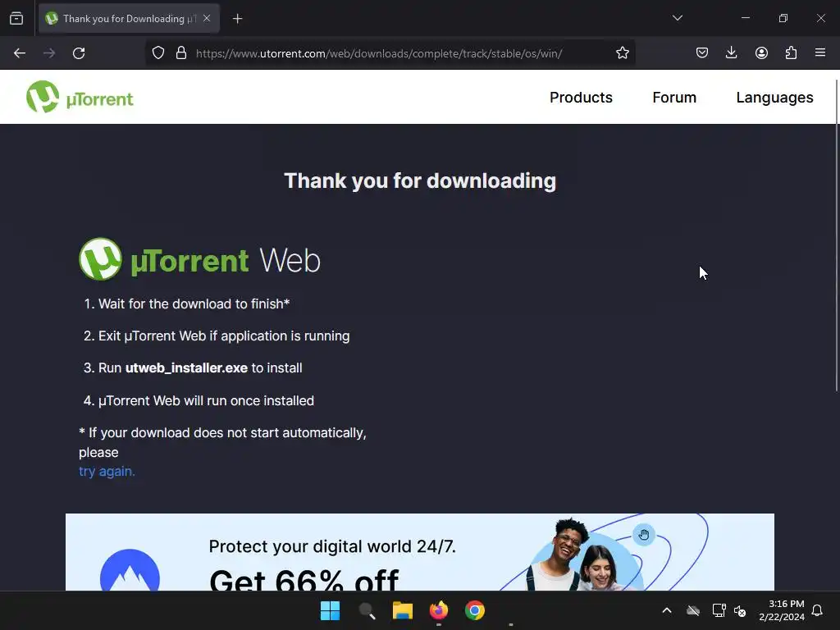Open the Forum link
This screenshot has height=630, width=840.
click(x=674, y=98)
